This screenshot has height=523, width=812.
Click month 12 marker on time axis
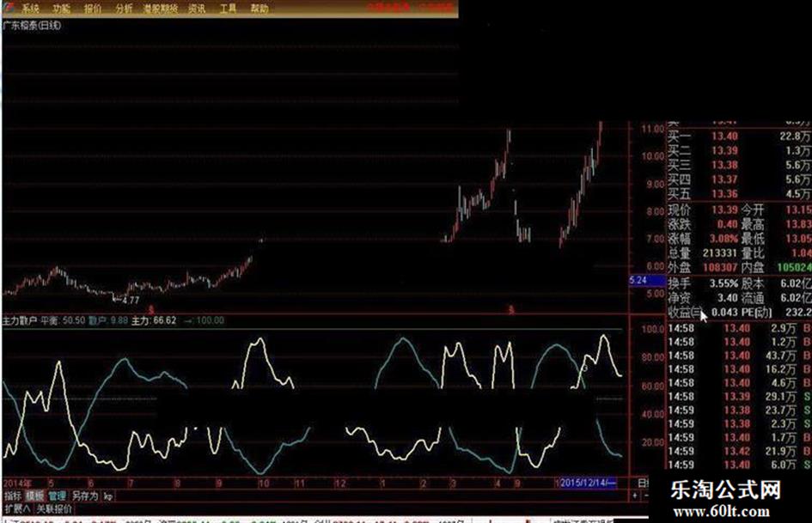[x=339, y=483]
